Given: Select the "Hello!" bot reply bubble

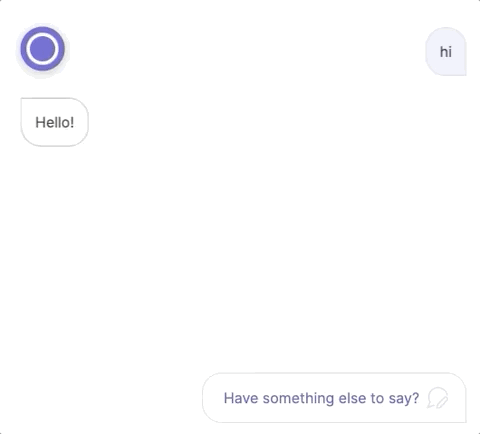Looking at the screenshot, I should tap(55, 122).
